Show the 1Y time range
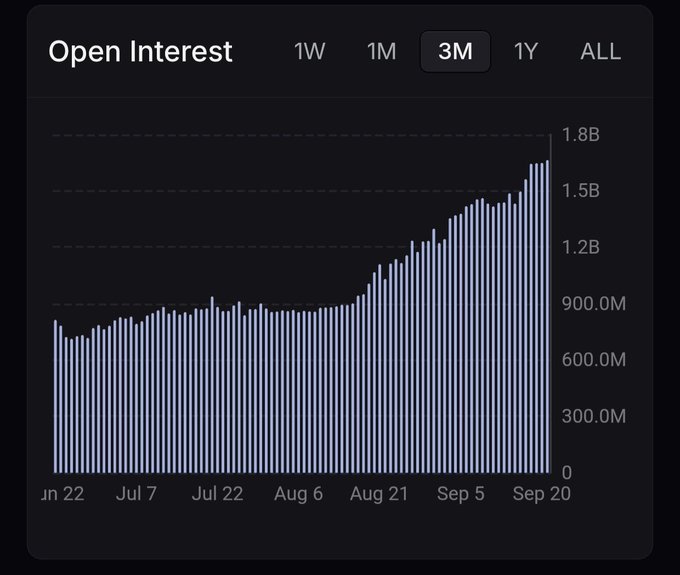 click(526, 52)
